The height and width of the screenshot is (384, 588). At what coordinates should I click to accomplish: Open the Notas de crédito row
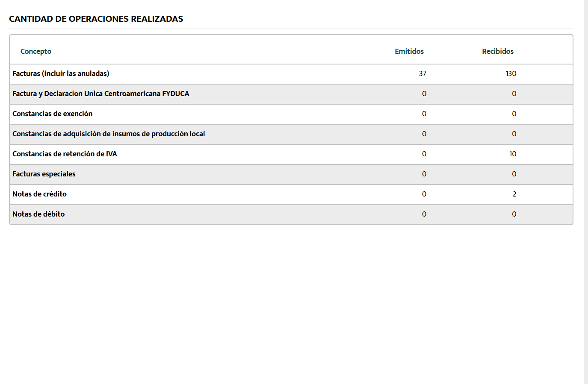pos(39,194)
